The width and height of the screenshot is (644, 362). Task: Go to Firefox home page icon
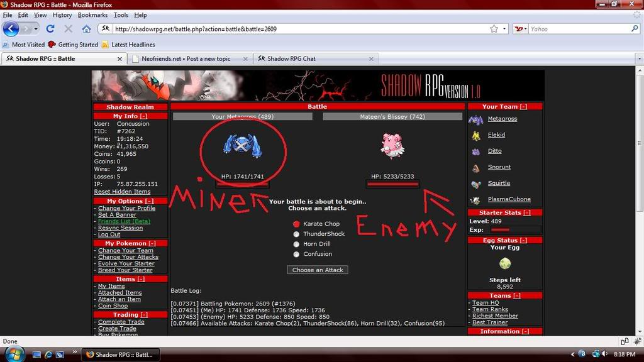(x=86, y=29)
